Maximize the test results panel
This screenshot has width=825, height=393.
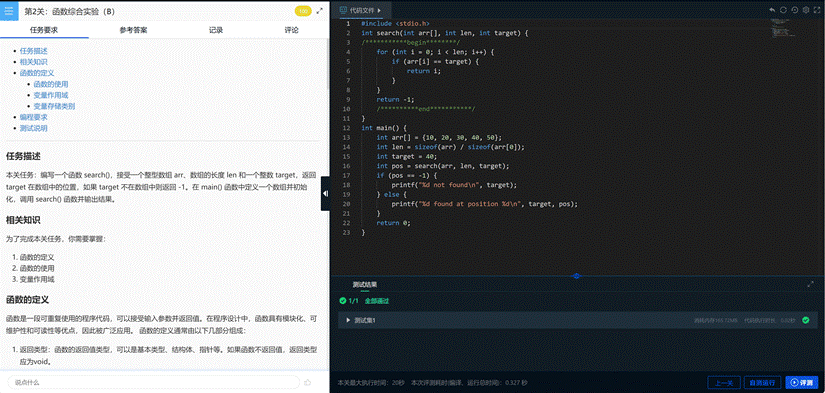coord(811,284)
